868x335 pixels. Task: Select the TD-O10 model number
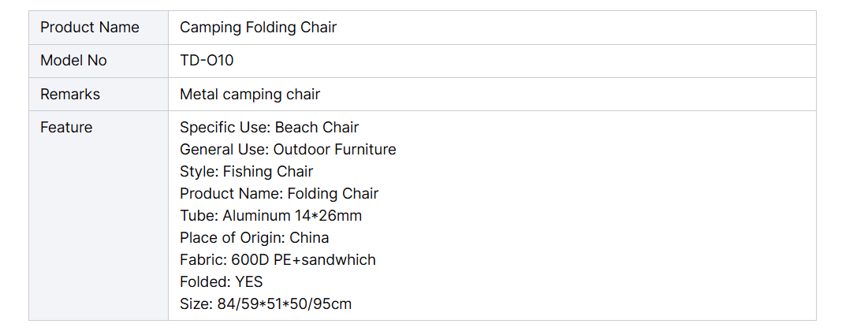pyautogui.click(x=207, y=61)
